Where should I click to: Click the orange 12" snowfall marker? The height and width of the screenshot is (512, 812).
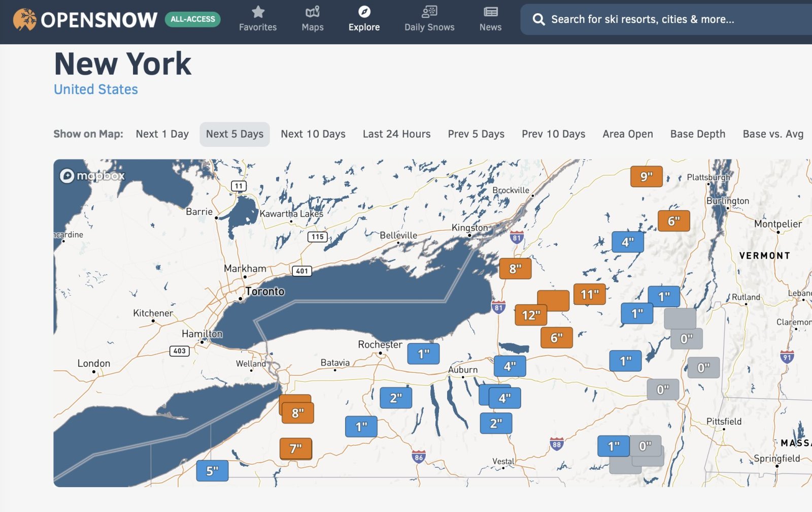[531, 315]
